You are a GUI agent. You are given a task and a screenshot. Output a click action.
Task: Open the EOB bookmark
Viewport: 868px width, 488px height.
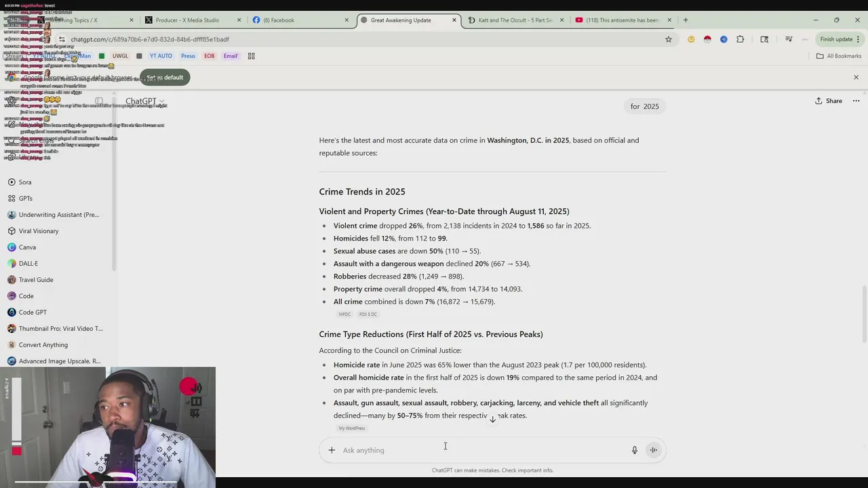pyautogui.click(x=210, y=56)
